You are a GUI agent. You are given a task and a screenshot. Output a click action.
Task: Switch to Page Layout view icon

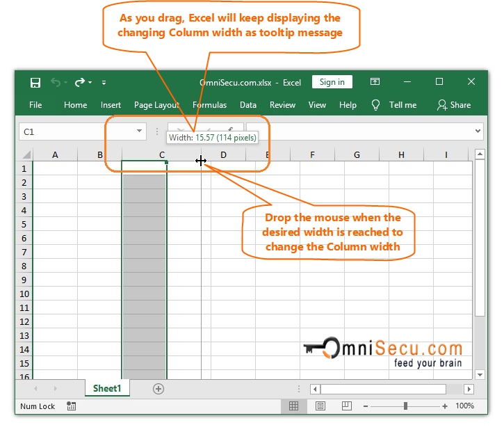pos(320,406)
